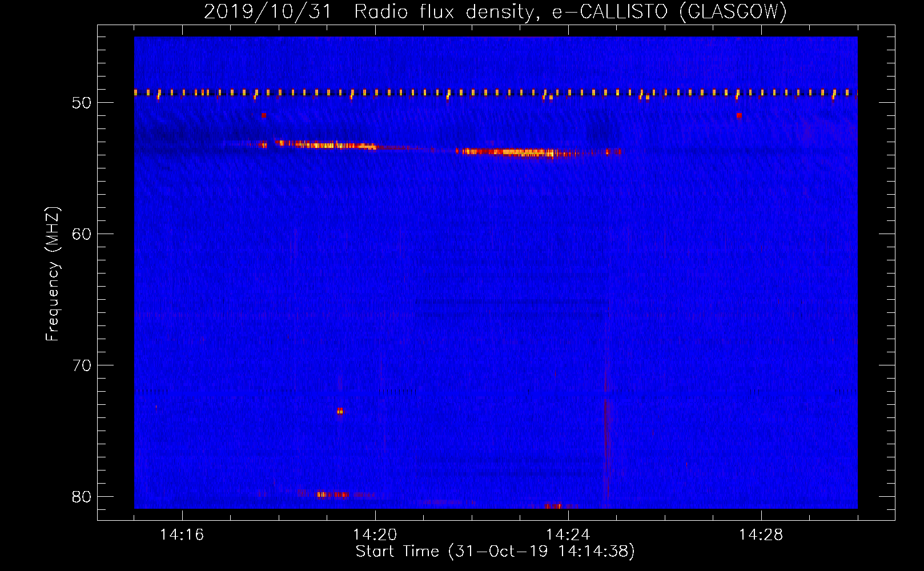Click the plot title '2019/10/31 Radio flux density, e-CALLISTO (GLASGOW)'
Image resolution: width=924 pixels, height=571 pixels.
(x=495, y=11)
